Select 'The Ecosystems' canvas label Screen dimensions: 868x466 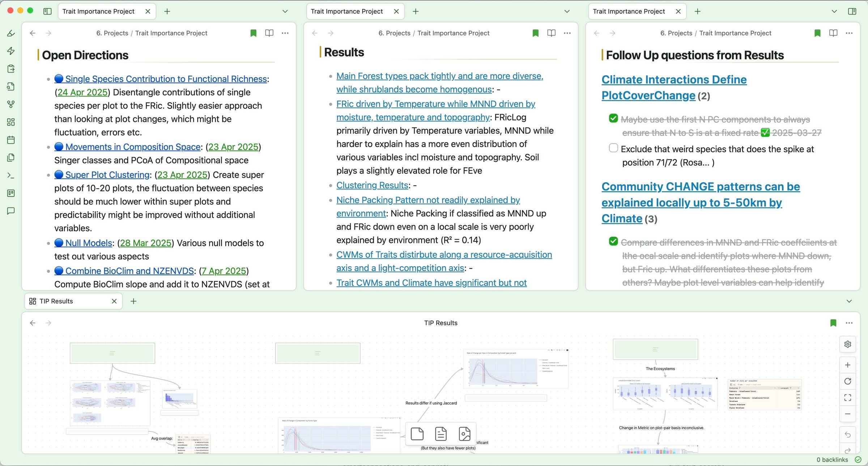[x=660, y=369]
